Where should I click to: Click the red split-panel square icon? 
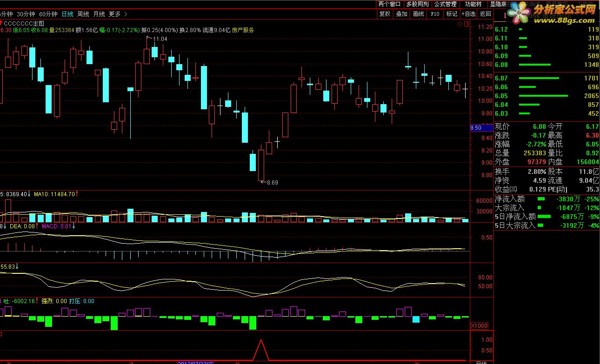click(x=466, y=23)
